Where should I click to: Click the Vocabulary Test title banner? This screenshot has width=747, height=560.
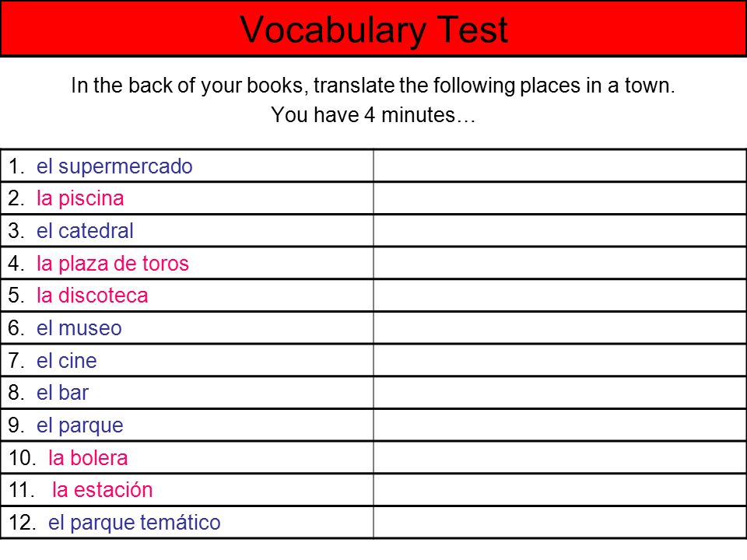pyautogui.click(x=373, y=29)
